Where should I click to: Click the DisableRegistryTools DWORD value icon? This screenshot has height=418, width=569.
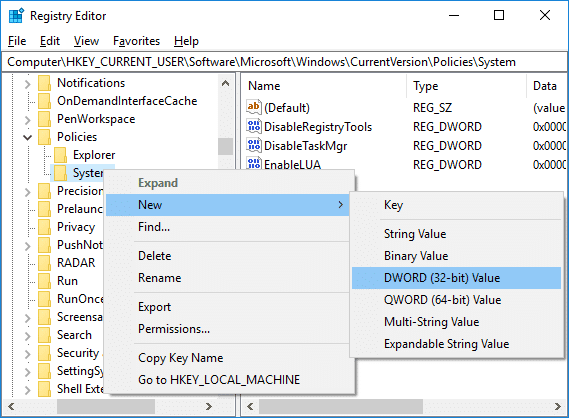(254, 126)
